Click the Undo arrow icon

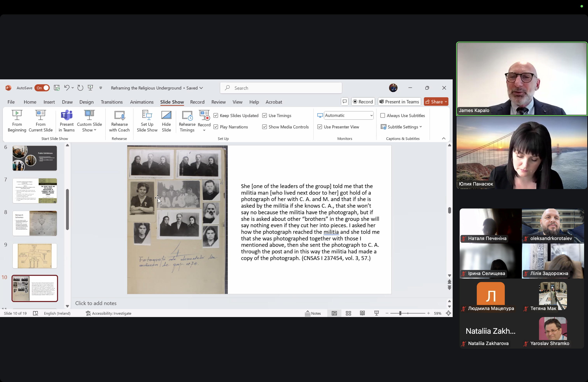[x=66, y=88]
